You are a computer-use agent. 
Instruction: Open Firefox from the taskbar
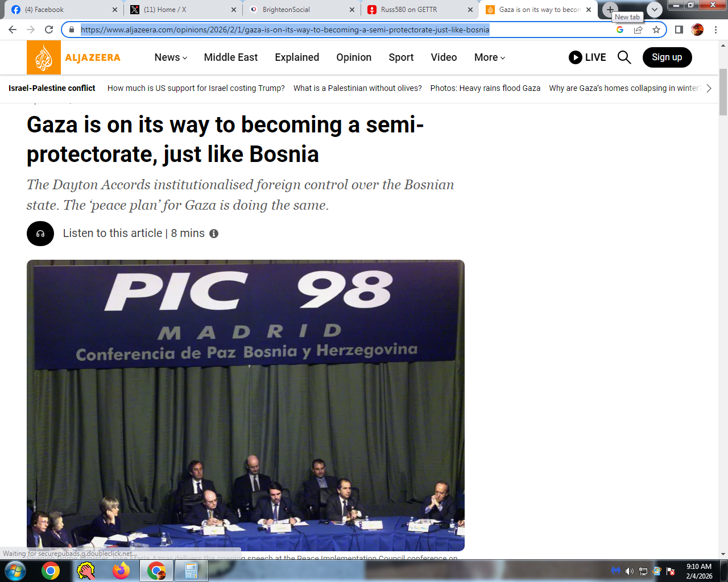[121, 570]
